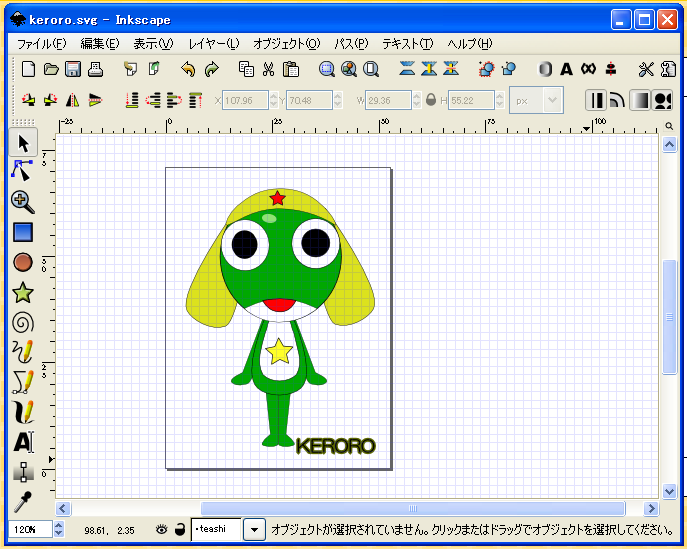687x549 pixels.
Task: Select the Selector arrow tool
Action: (23, 143)
